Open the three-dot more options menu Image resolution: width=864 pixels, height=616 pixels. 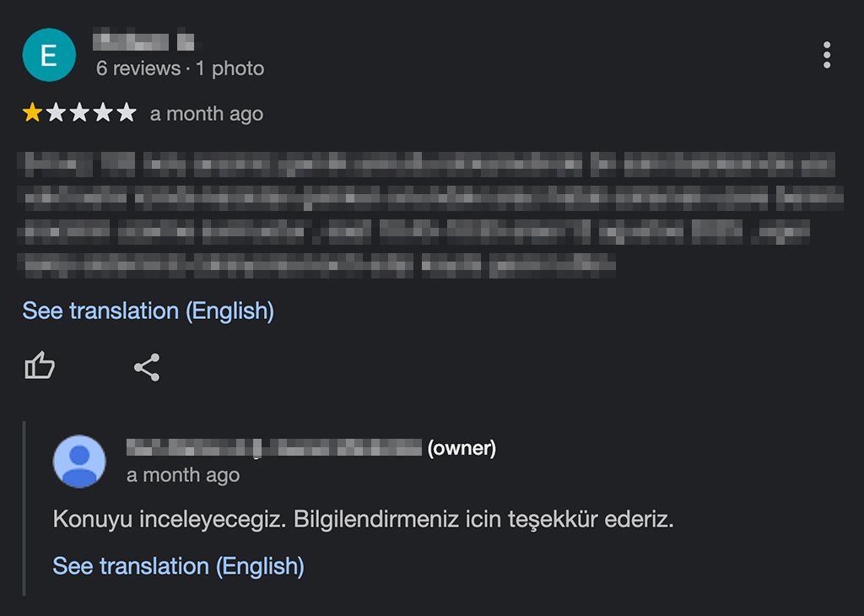[x=826, y=55]
